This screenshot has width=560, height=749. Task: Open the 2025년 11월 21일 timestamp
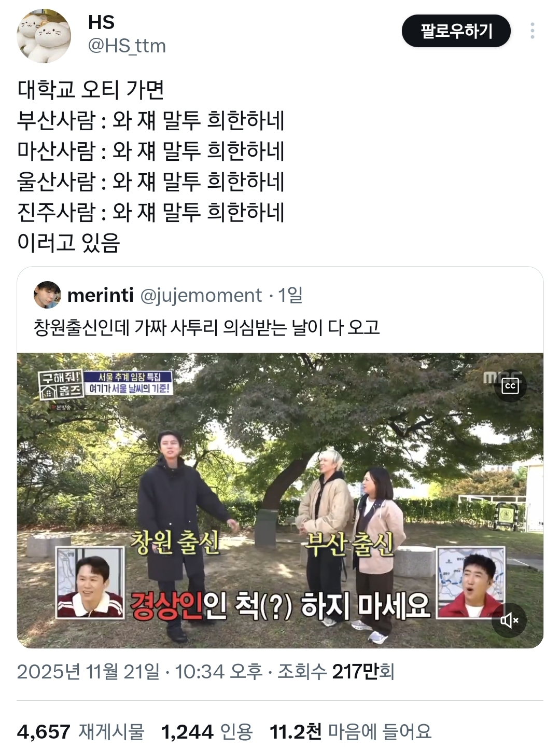(89, 672)
